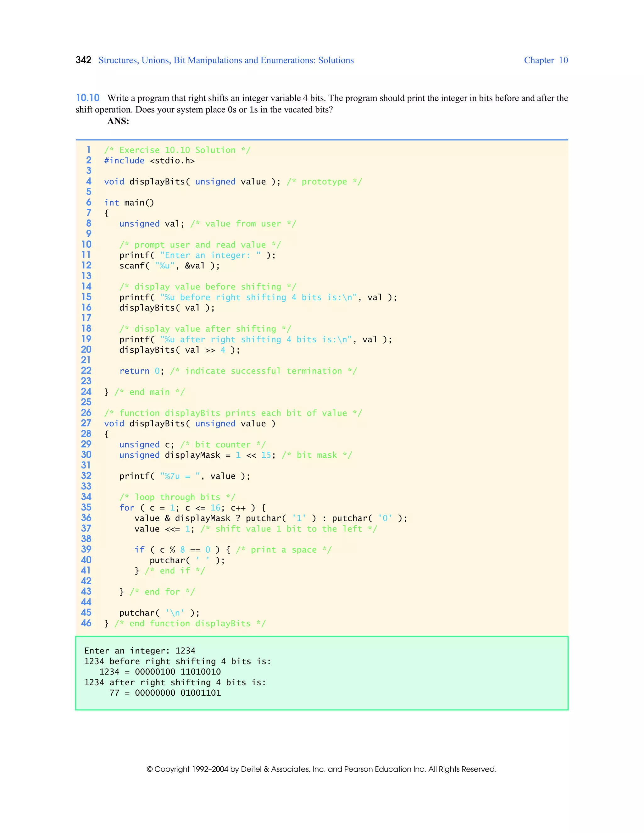Click the 'ANS:' label
Viewport: 644px width, 833px height.
click(x=118, y=121)
